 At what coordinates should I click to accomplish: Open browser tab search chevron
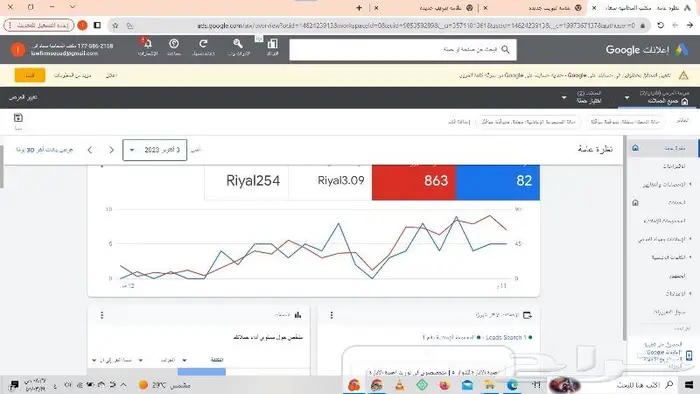[x=73, y=7]
